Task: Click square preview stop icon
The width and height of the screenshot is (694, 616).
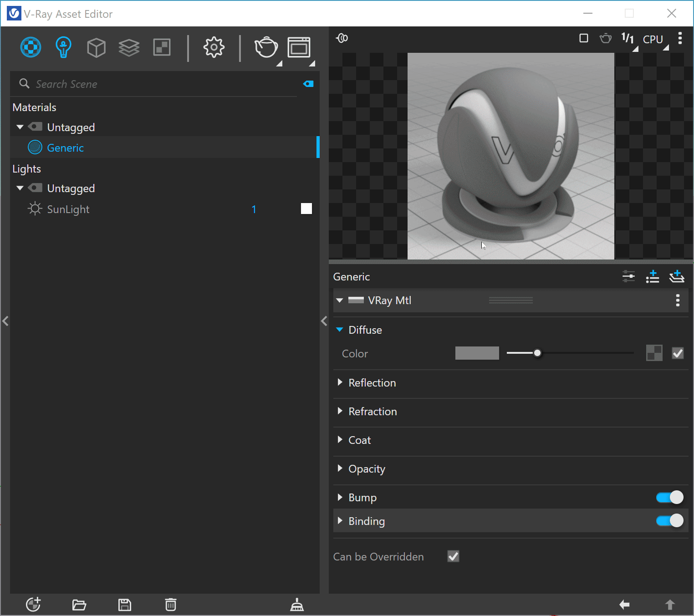Action: 584,38
